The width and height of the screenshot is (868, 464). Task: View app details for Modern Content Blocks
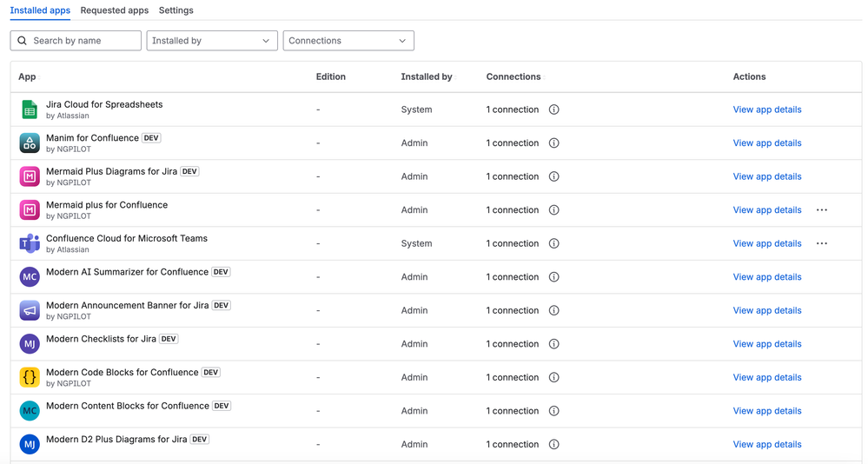tap(767, 411)
